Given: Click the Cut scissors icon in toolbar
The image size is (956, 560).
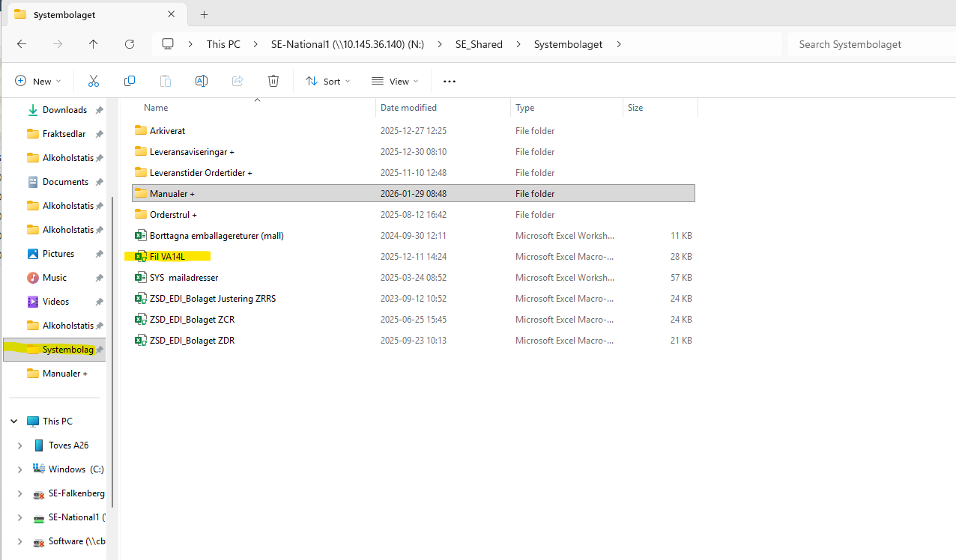Looking at the screenshot, I should (x=94, y=81).
